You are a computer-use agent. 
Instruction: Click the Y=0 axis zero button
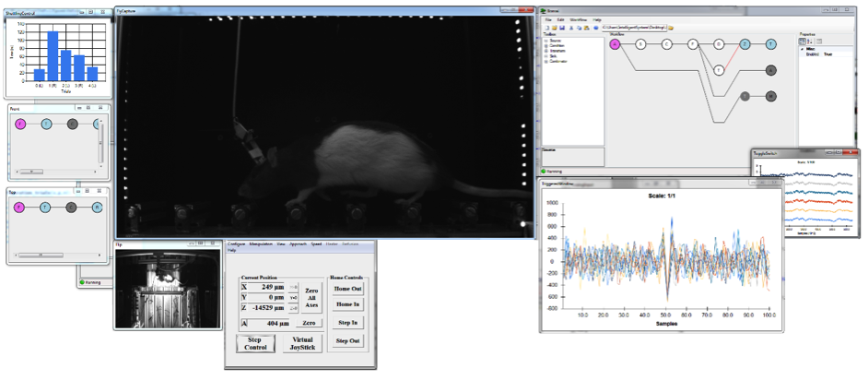click(293, 297)
